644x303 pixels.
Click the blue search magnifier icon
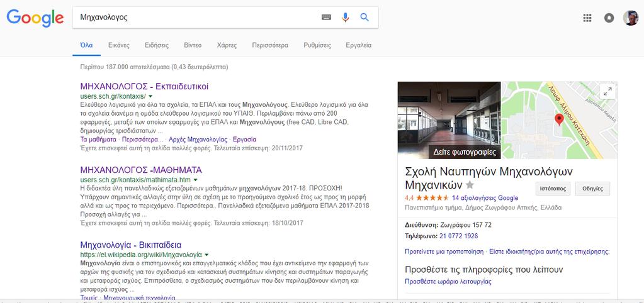[x=364, y=17]
